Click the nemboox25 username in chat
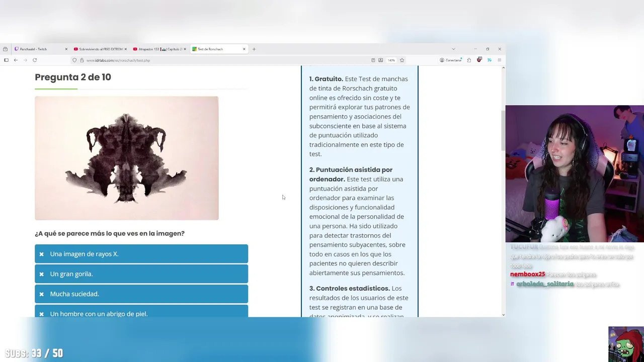Image resolution: width=644 pixels, height=362 pixels. 528,275
